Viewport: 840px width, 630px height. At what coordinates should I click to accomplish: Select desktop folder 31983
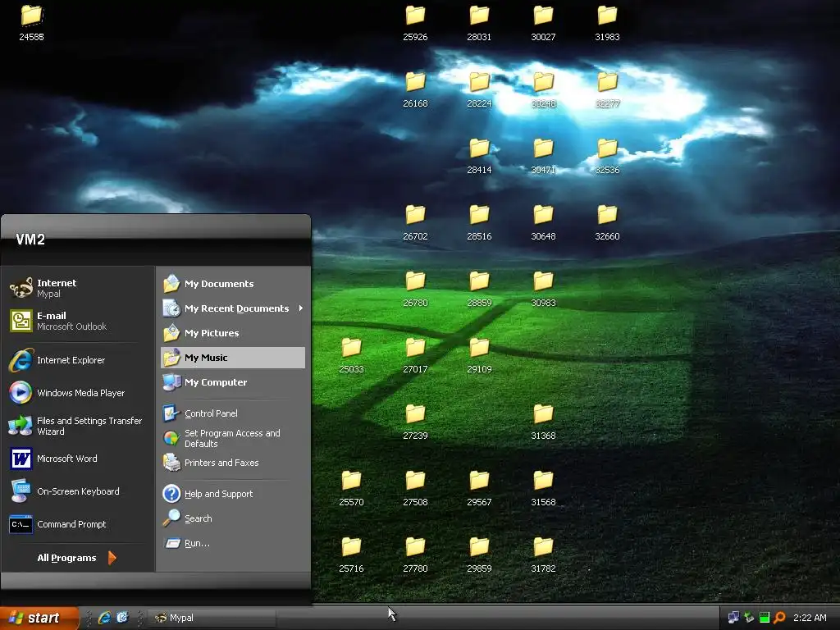click(x=607, y=22)
